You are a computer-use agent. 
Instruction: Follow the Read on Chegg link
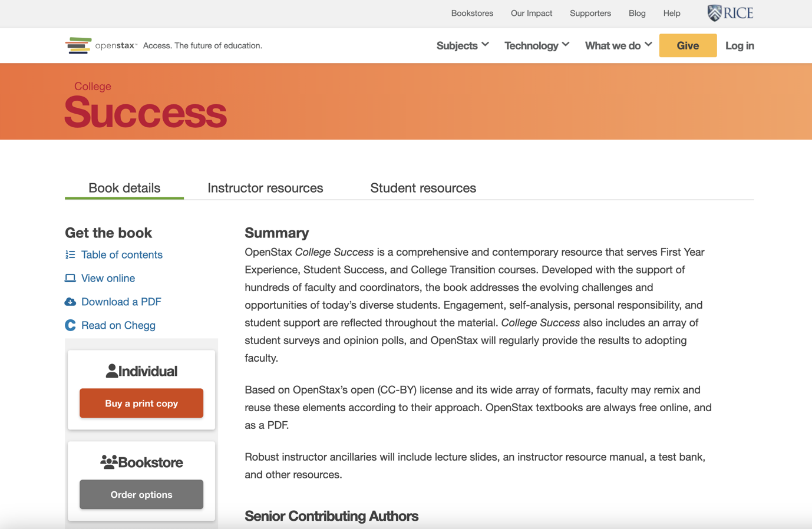coord(118,325)
